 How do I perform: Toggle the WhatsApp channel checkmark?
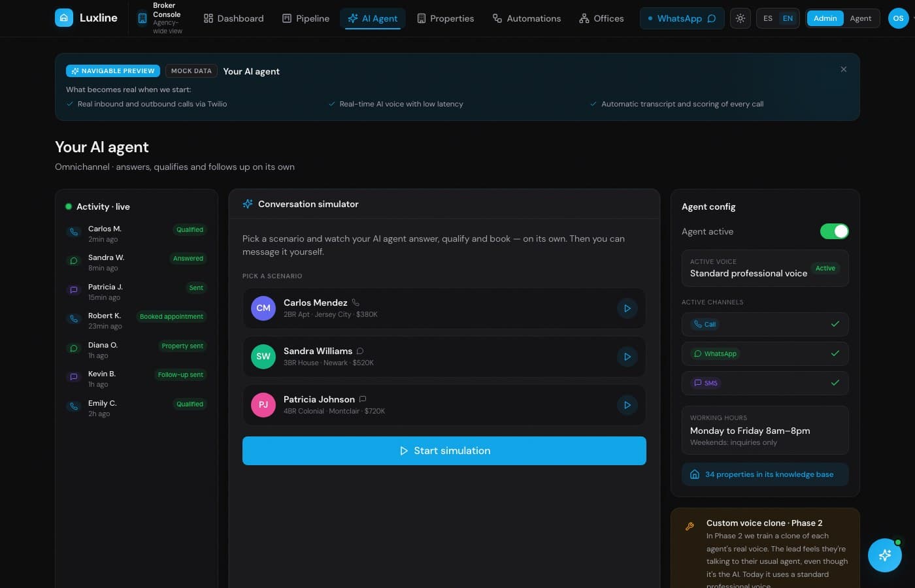[835, 353]
